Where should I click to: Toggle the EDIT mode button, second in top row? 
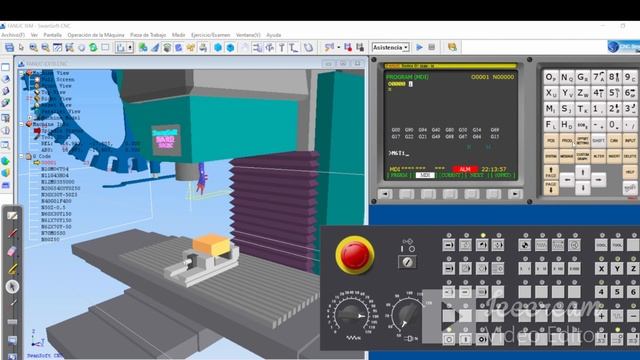465,245
